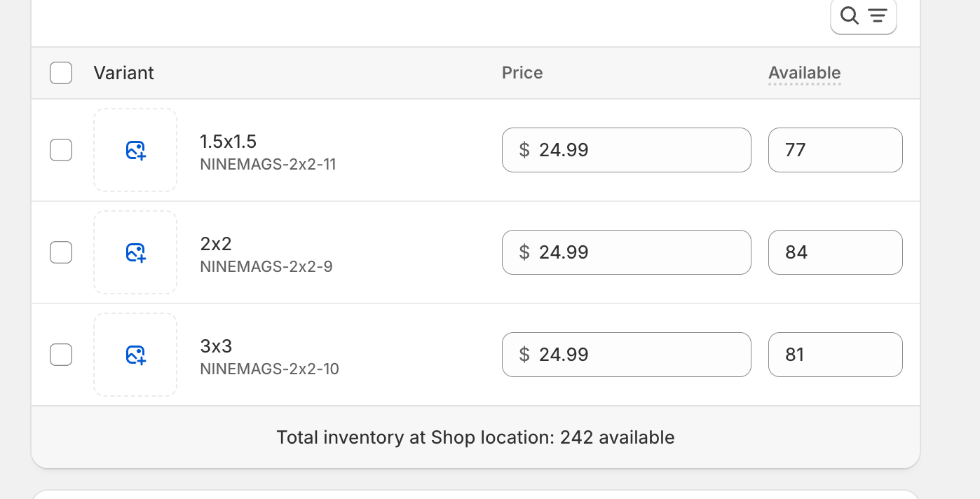Image resolution: width=980 pixels, height=499 pixels.
Task: Click price field for 3x3 variant
Action: click(634, 355)
